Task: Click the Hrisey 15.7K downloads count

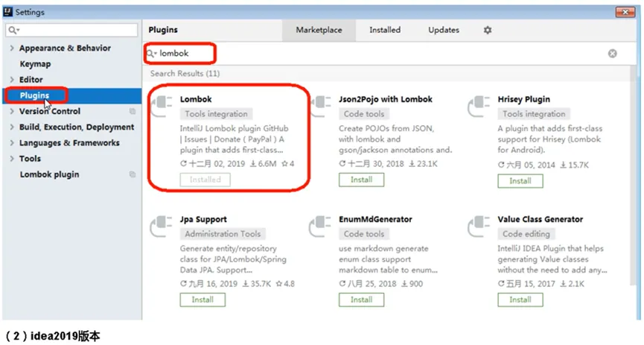Action: [574, 165]
